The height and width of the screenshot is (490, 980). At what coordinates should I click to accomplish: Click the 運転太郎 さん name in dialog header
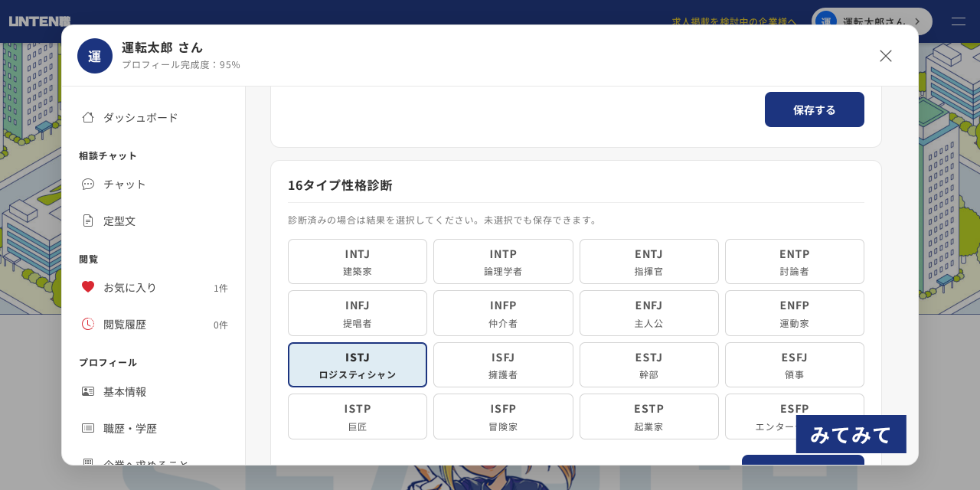(x=162, y=47)
